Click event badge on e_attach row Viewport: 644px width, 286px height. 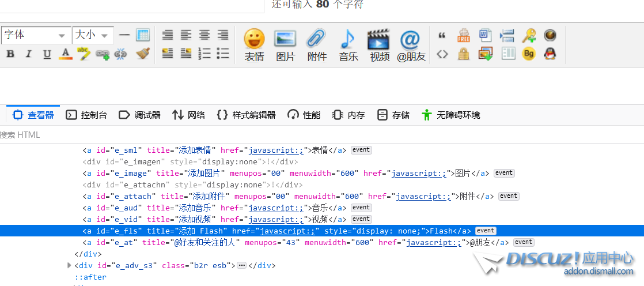point(509,196)
